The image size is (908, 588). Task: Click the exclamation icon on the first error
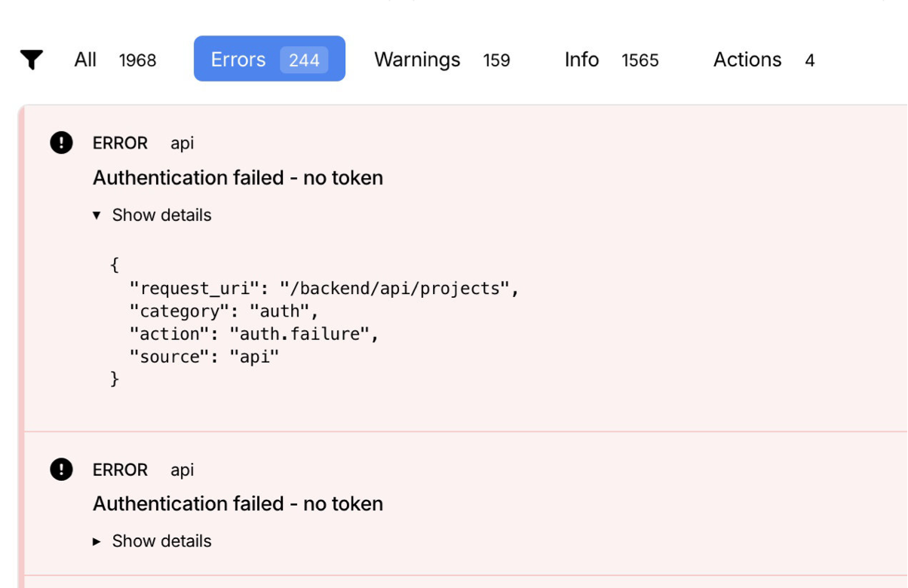(x=63, y=142)
